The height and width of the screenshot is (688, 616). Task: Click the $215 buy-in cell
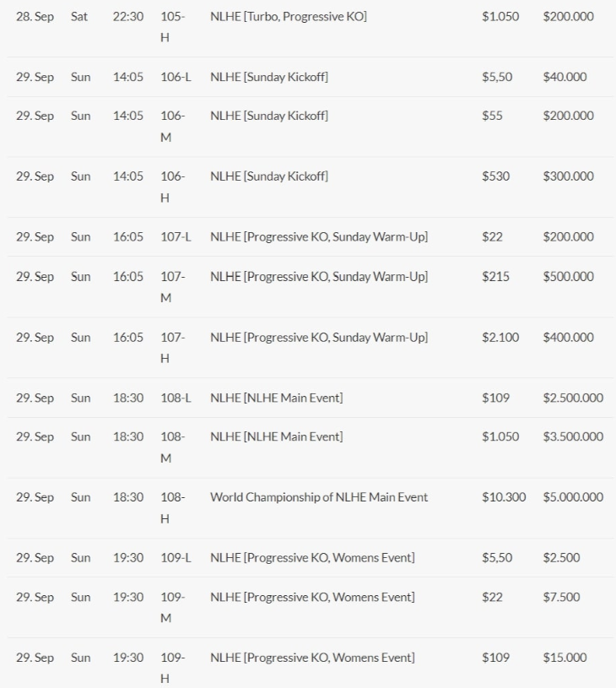coord(495,276)
